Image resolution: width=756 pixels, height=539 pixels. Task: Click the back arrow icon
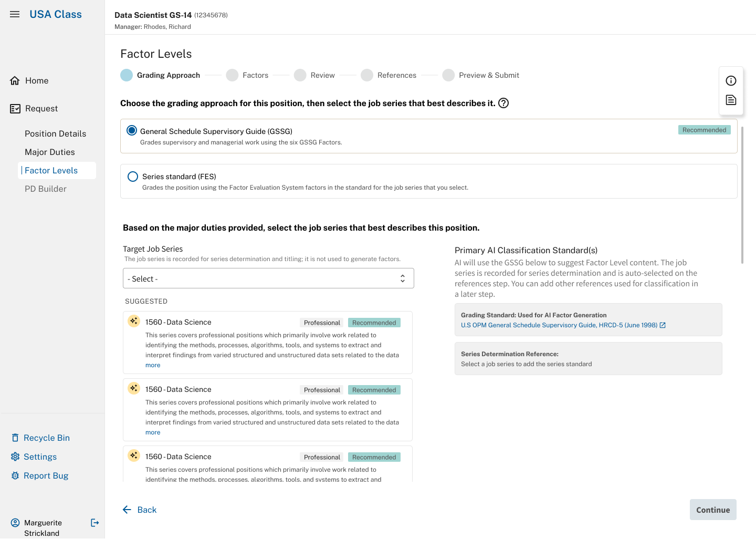tap(127, 510)
